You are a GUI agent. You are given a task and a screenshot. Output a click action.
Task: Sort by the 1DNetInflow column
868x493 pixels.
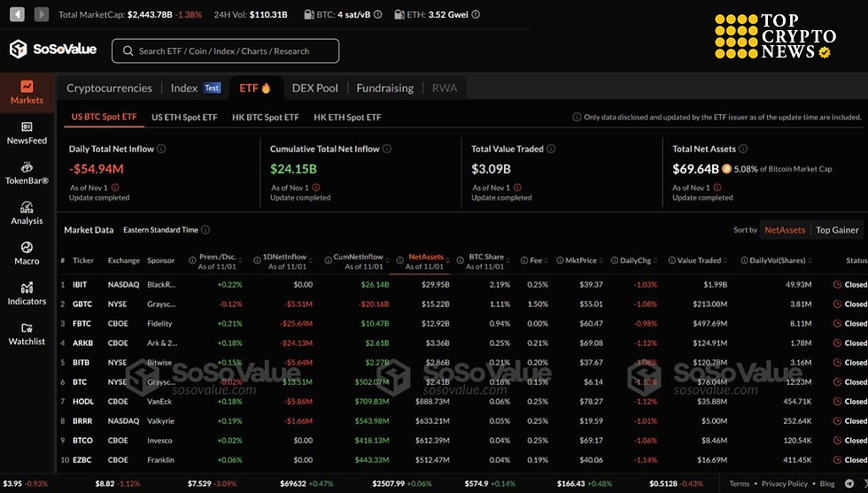tap(284, 257)
